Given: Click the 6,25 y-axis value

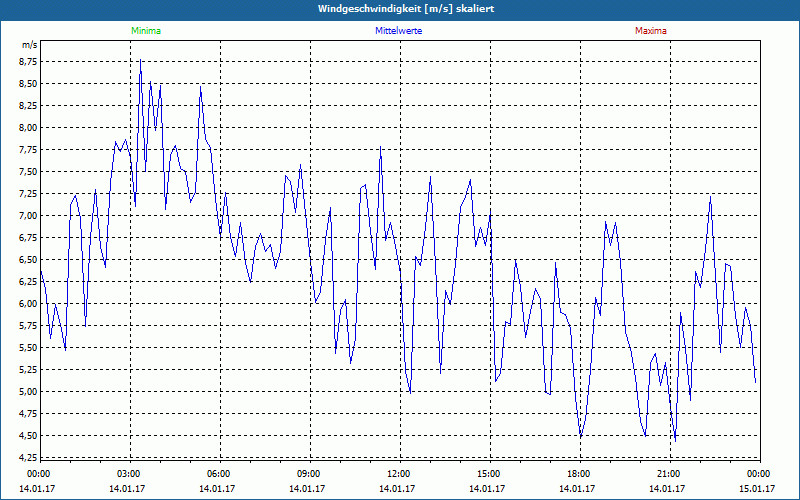Looking at the screenshot, I should 29,282.
